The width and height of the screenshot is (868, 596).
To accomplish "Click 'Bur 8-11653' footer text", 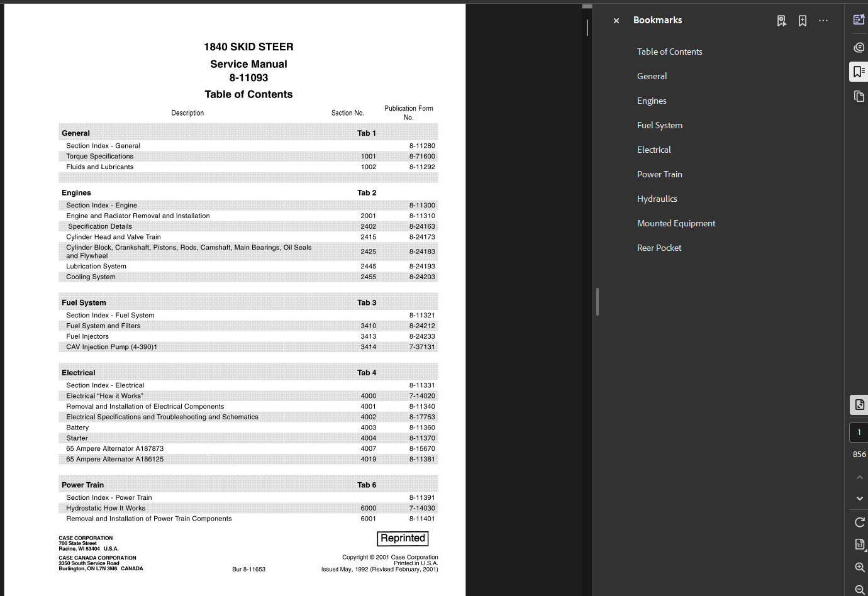I will coord(248,570).
